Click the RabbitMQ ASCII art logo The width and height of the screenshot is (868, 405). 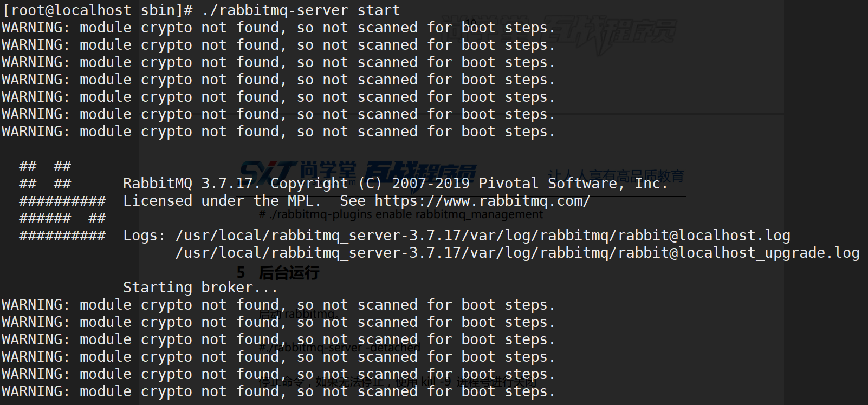(x=62, y=201)
